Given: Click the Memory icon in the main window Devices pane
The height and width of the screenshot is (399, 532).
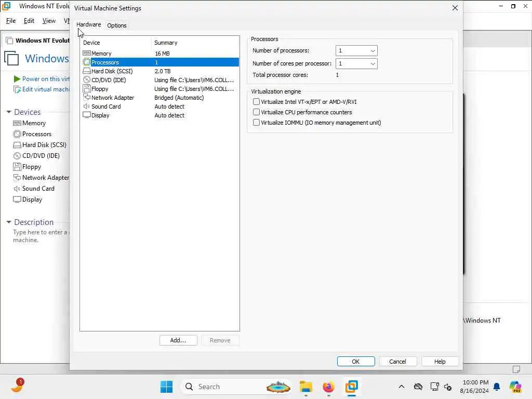Looking at the screenshot, I should [x=17, y=123].
